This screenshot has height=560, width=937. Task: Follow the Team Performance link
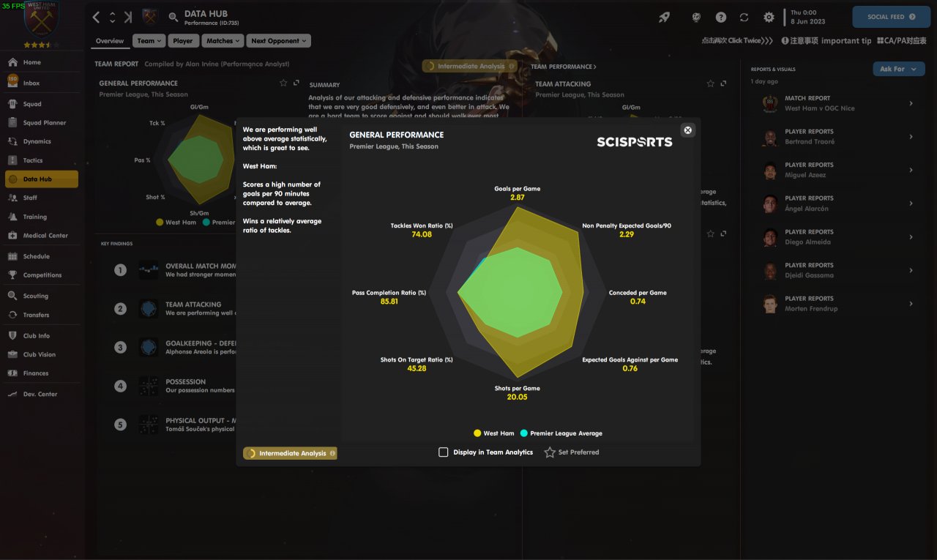(x=563, y=67)
